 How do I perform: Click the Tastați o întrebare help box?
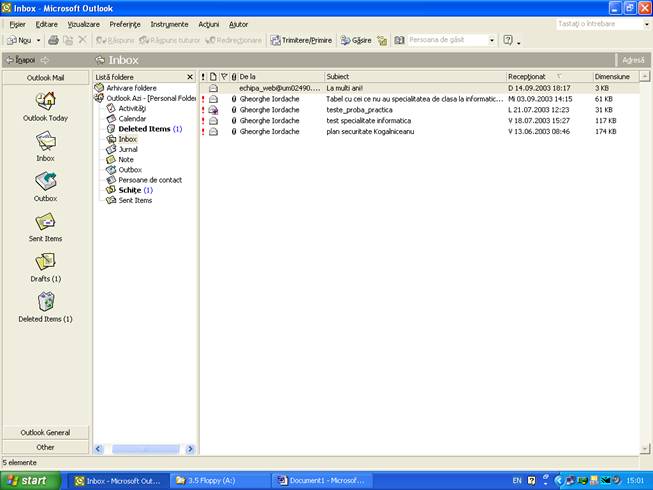pyautogui.click(x=600, y=24)
